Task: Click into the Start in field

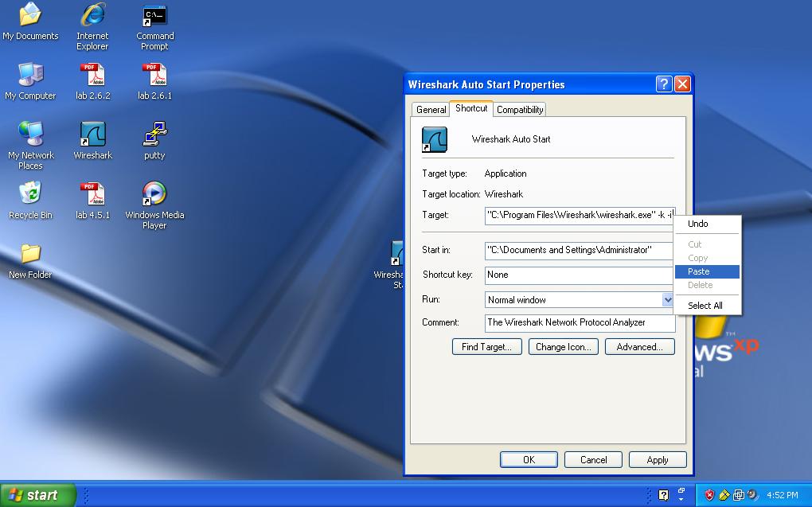Action: pyautogui.click(x=580, y=250)
